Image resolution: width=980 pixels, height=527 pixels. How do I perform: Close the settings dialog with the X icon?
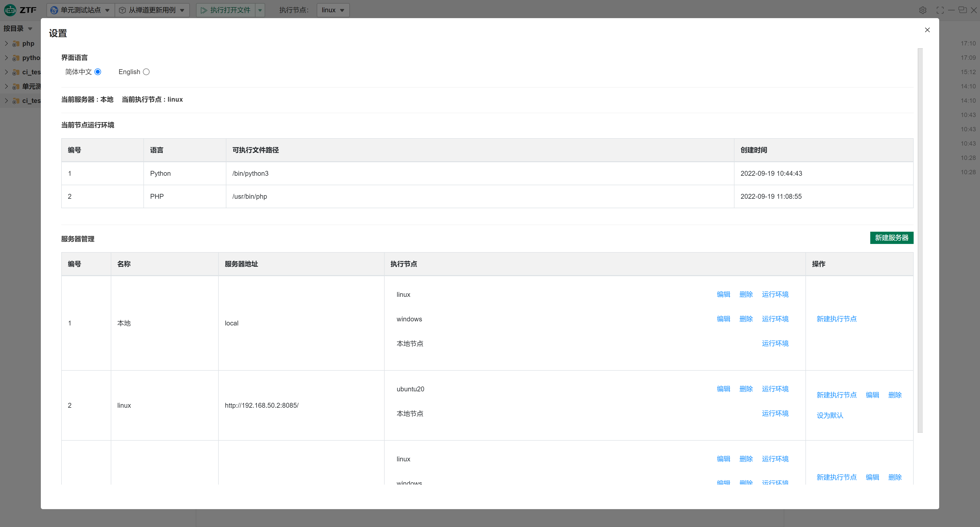[x=927, y=30]
